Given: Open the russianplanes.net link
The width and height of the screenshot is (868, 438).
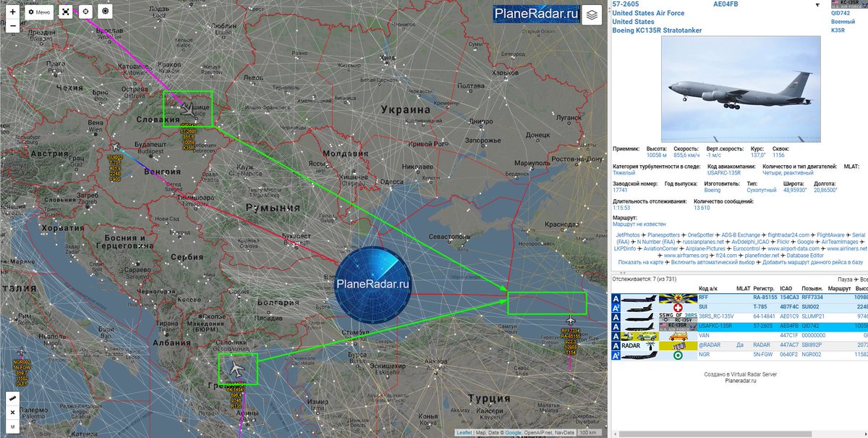Looking at the screenshot, I should pyautogui.click(x=703, y=242).
